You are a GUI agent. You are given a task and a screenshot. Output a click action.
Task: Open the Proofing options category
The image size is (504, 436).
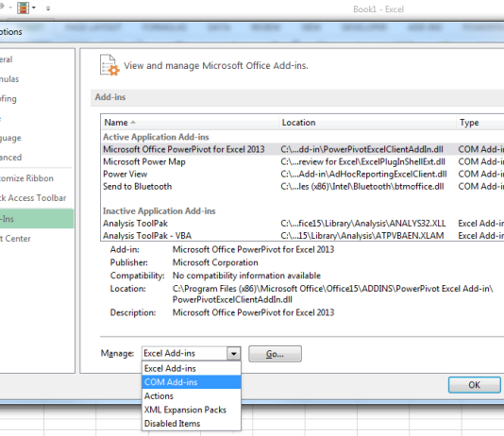(36, 99)
